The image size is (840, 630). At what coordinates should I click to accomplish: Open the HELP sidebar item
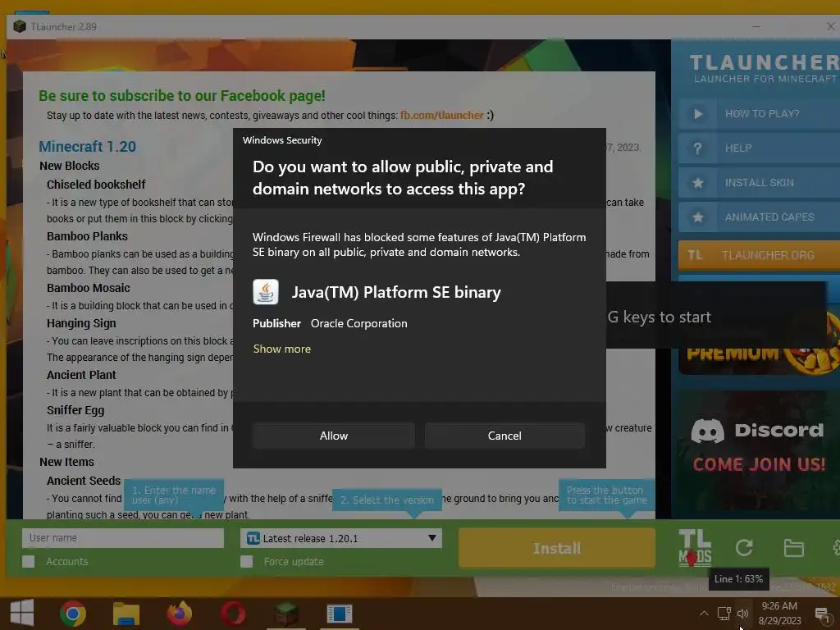coord(759,148)
